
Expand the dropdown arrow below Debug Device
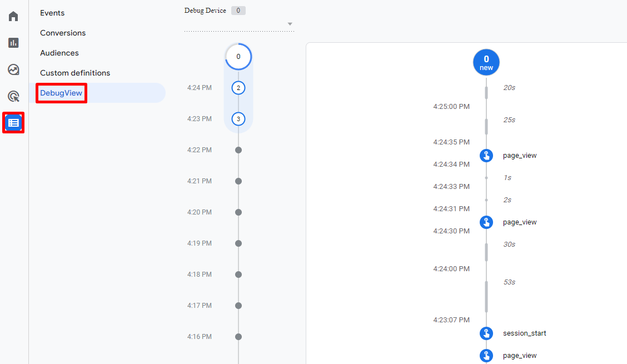(x=290, y=24)
